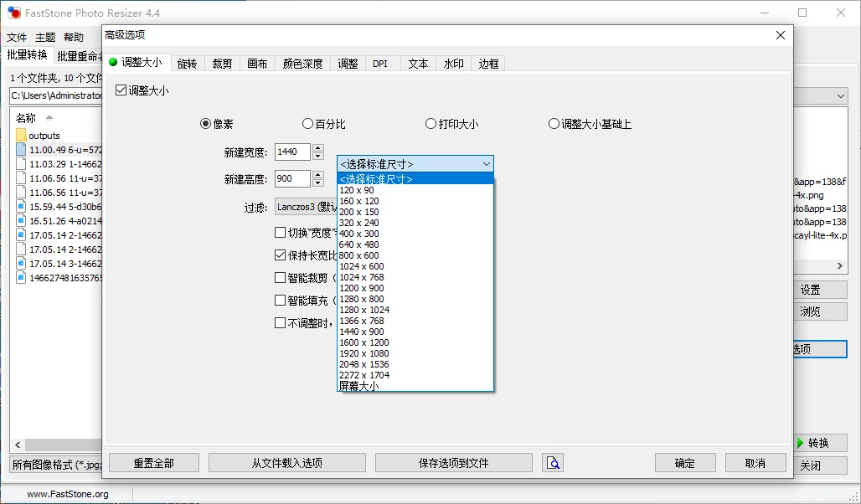Click the 重置全部 button
The height and width of the screenshot is (504, 861).
tap(153, 462)
